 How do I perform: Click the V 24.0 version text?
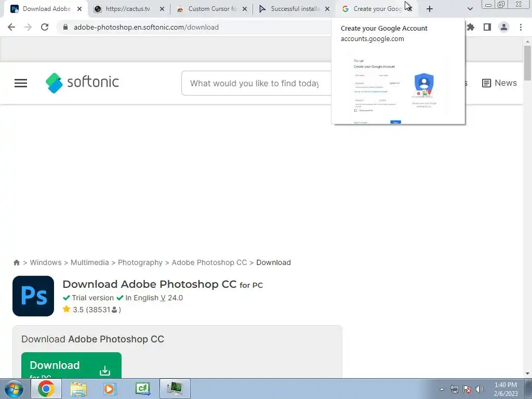coord(171,298)
